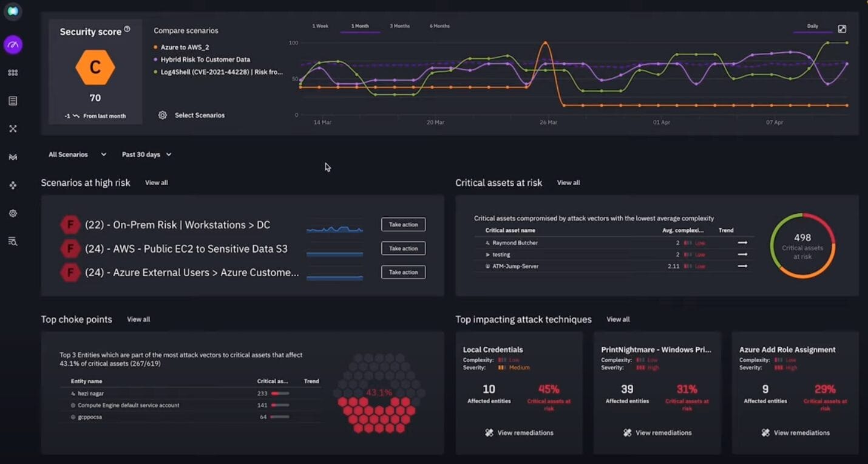The width and height of the screenshot is (868, 464).
Task: Click the application logo at top left
Action: coord(13,11)
